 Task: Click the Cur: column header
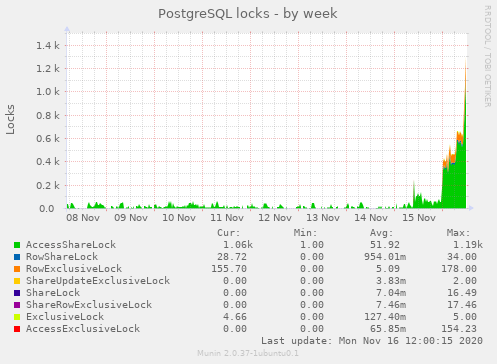[x=229, y=233]
